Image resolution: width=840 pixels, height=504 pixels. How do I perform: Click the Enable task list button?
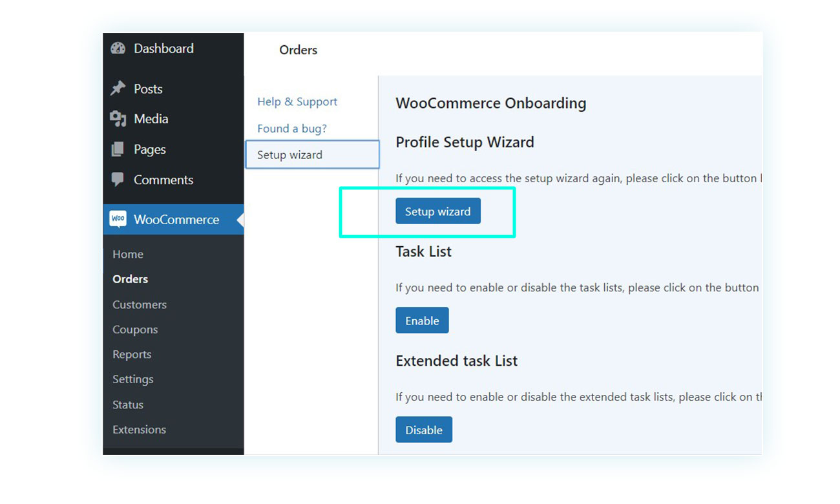(x=422, y=320)
